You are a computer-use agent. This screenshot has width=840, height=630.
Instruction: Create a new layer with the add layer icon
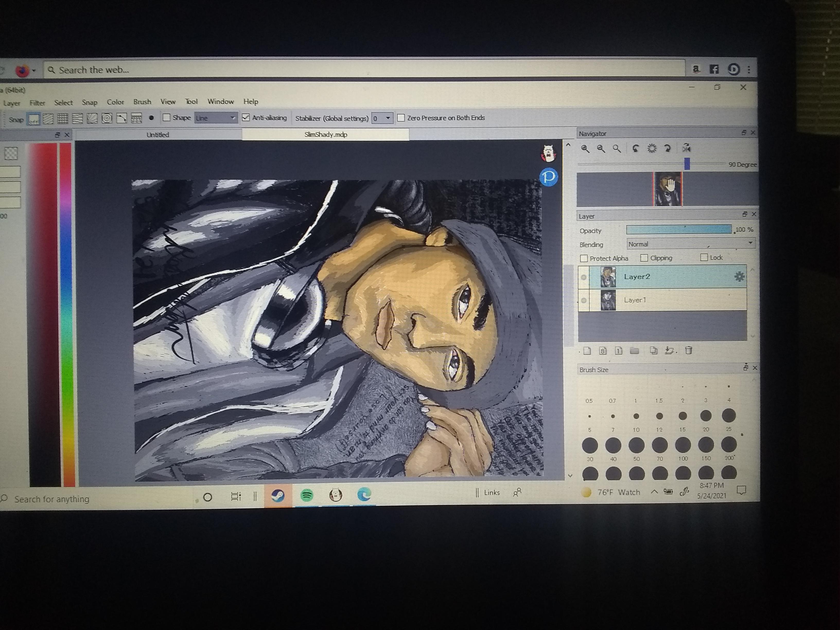click(587, 351)
